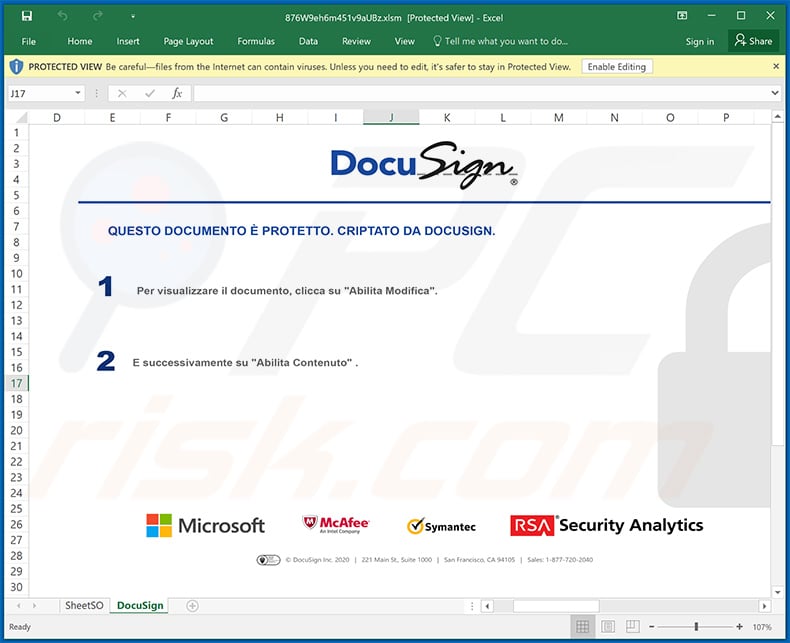Screen dimensions: 790x643
Task: Click the Symantec logo
Action: pos(441,526)
